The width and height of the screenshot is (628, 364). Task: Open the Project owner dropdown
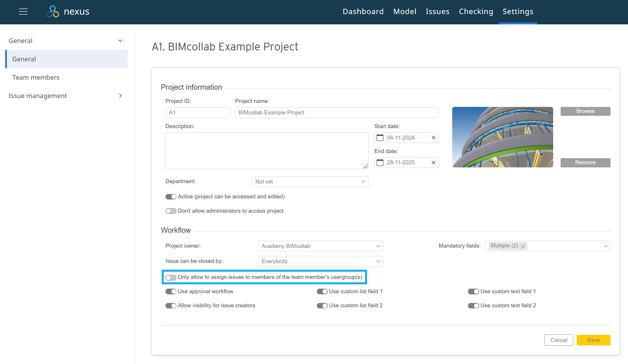(x=321, y=246)
